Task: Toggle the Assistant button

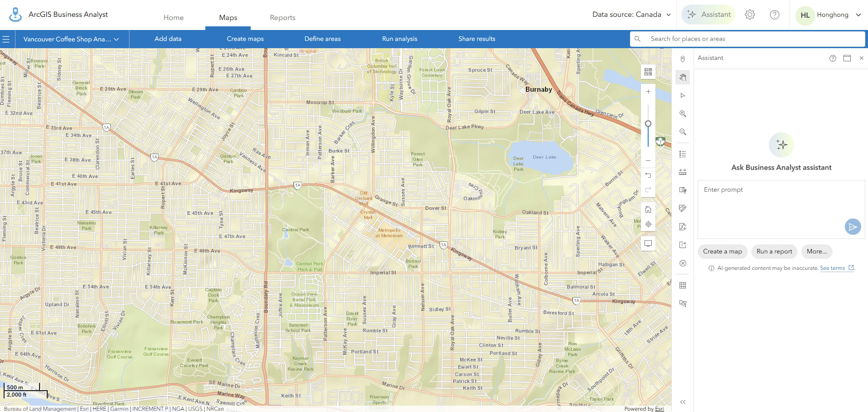Action: pyautogui.click(x=709, y=15)
